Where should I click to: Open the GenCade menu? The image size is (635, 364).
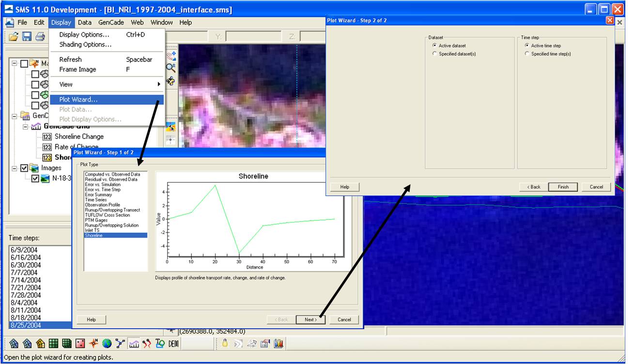click(111, 22)
